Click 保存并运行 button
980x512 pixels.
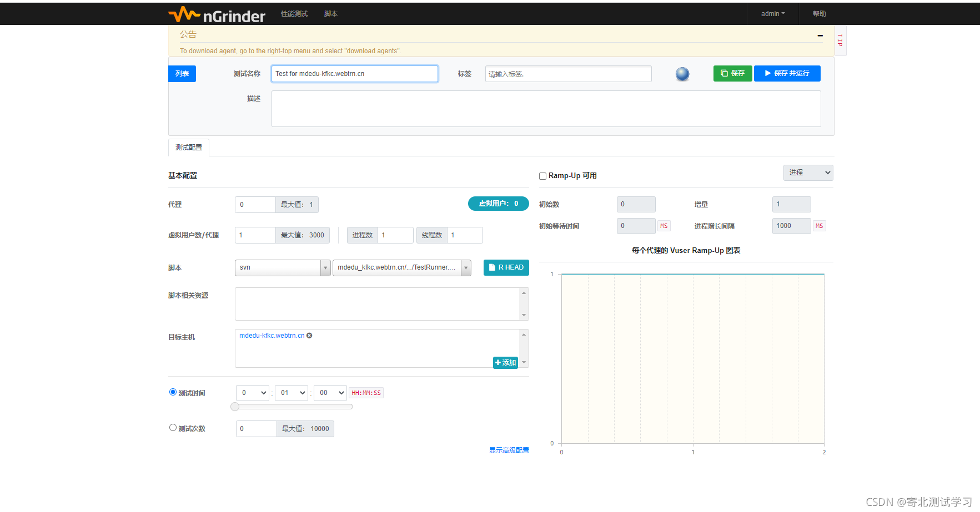coord(787,73)
